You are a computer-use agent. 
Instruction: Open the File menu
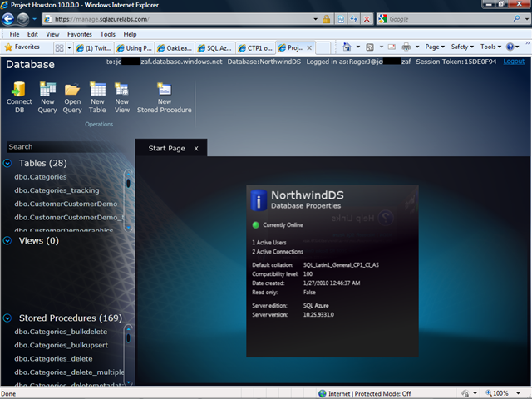click(x=14, y=34)
